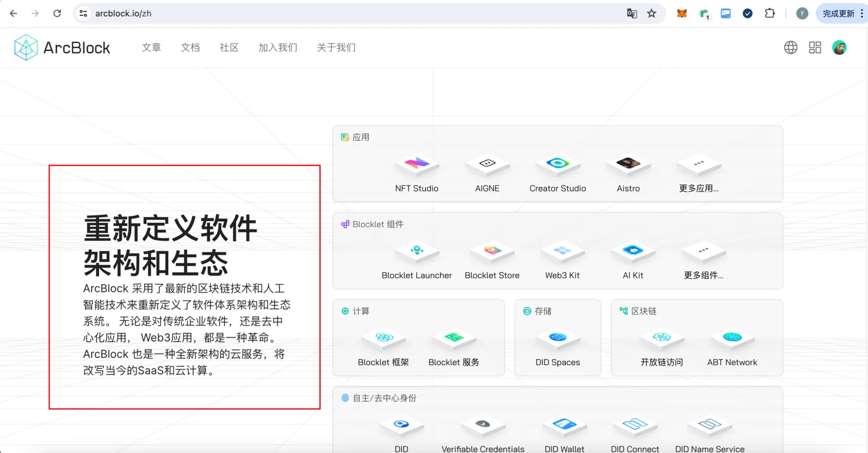The width and height of the screenshot is (868, 453).
Task: Show more apps via 更多应用 icon
Action: pyautogui.click(x=699, y=164)
